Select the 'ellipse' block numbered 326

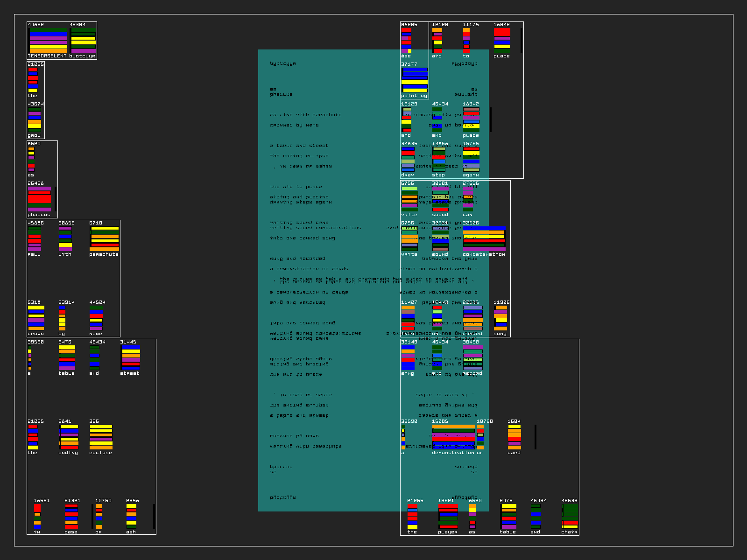[101, 437]
